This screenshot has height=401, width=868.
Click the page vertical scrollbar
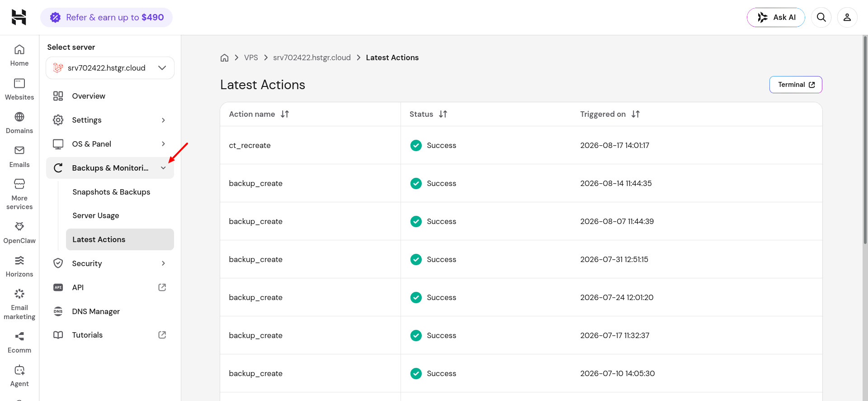pos(865,140)
